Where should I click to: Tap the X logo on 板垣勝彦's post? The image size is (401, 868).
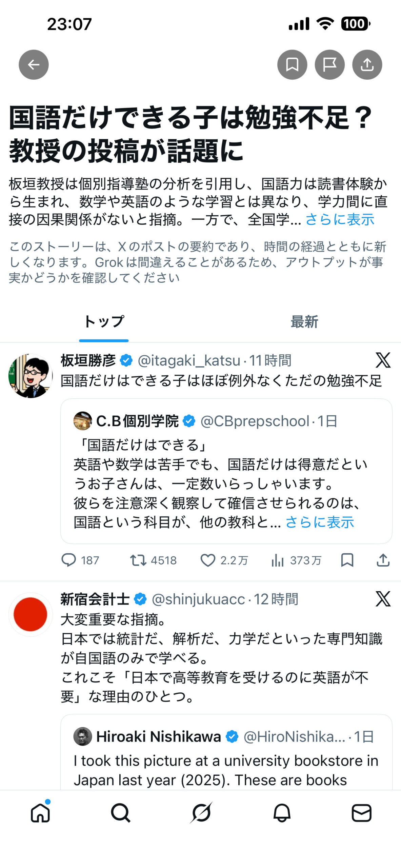tap(383, 360)
